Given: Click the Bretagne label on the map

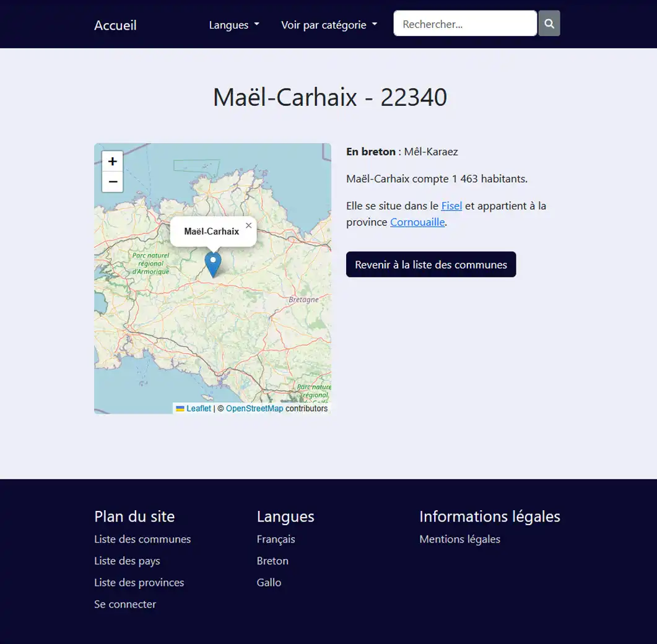Looking at the screenshot, I should (303, 300).
